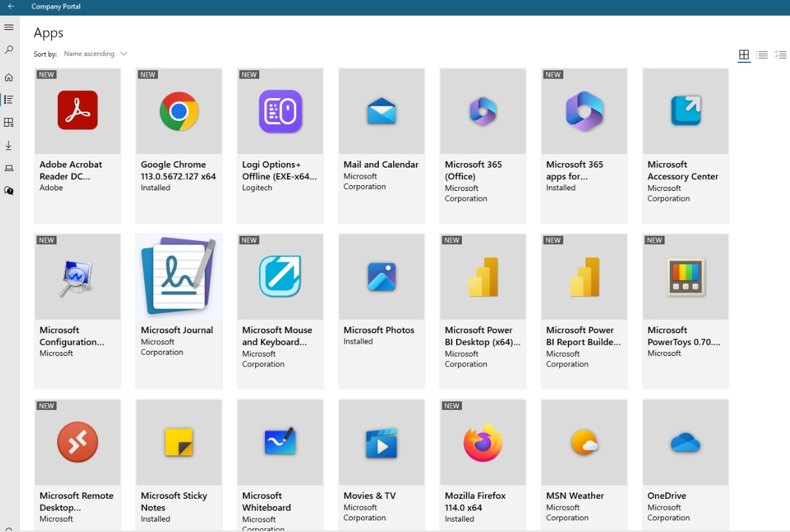This screenshot has width=790, height=532.
Task: Click "Mozilla Firefox 114.0 x64" title text
Action: click(x=476, y=501)
